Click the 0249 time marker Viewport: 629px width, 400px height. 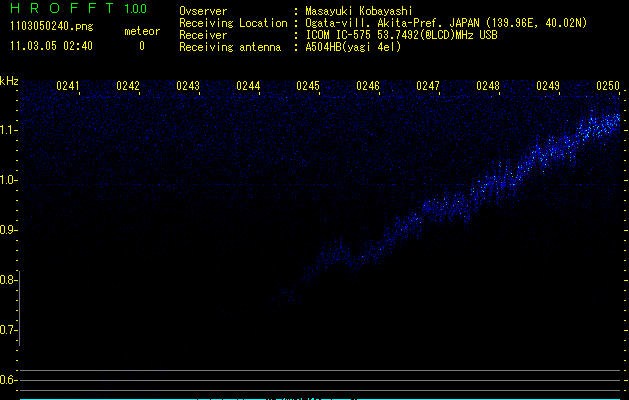pyautogui.click(x=548, y=85)
